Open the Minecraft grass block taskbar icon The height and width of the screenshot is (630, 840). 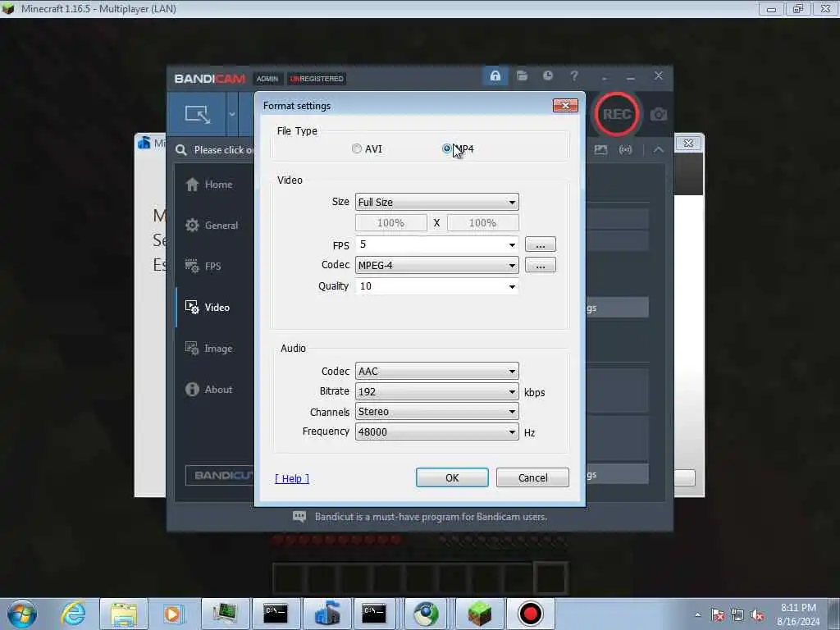(x=479, y=614)
